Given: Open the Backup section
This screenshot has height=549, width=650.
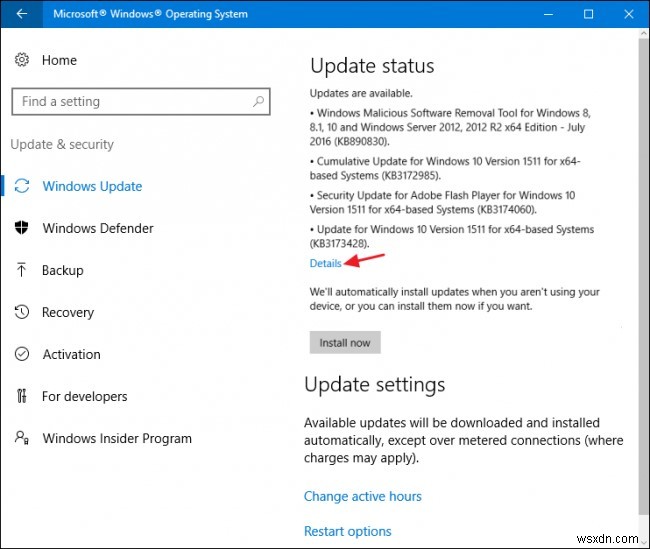Looking at the screenshot, I should (63, 270).
